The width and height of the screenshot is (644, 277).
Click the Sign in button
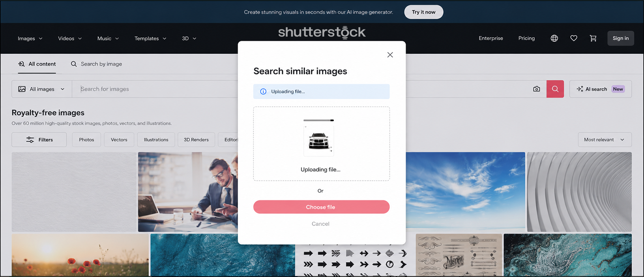(621, 38)
